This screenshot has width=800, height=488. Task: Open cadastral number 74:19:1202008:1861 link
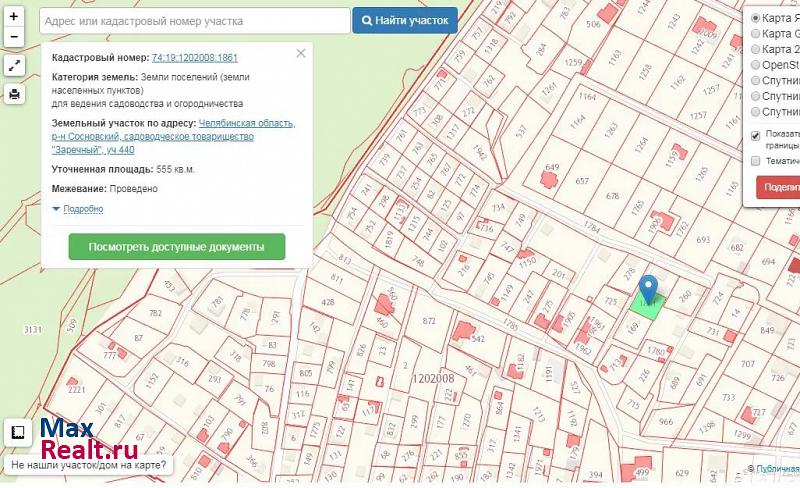tap(194, 59)
